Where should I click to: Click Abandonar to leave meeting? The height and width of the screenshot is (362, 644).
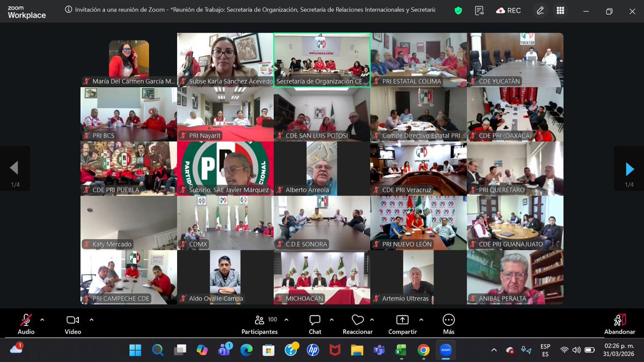tap(620, 324)
